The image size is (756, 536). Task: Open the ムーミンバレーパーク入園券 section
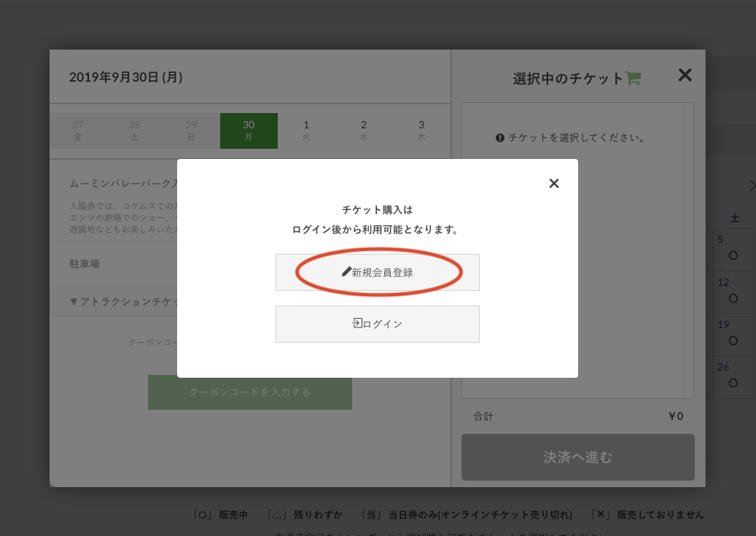coord(120,183)
